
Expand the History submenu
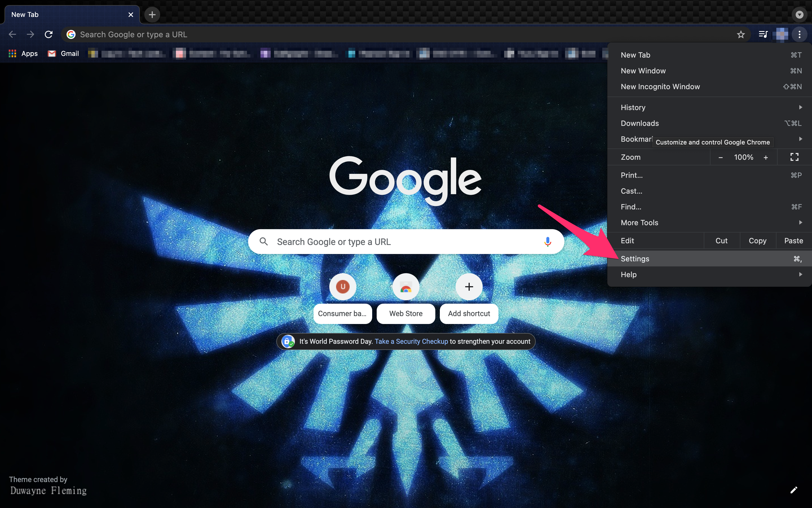pyautogui.click(x=709, y=107)
